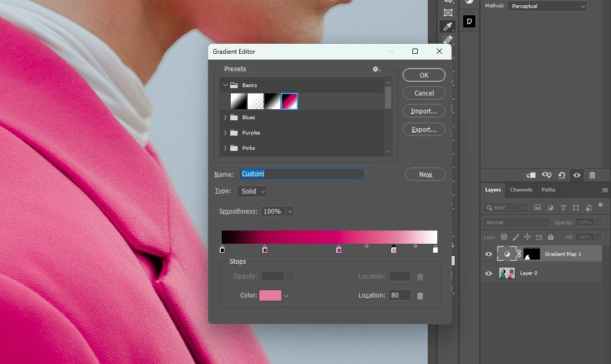Expand the Purples preset folder
611x364 pixels.
point(225,133)
